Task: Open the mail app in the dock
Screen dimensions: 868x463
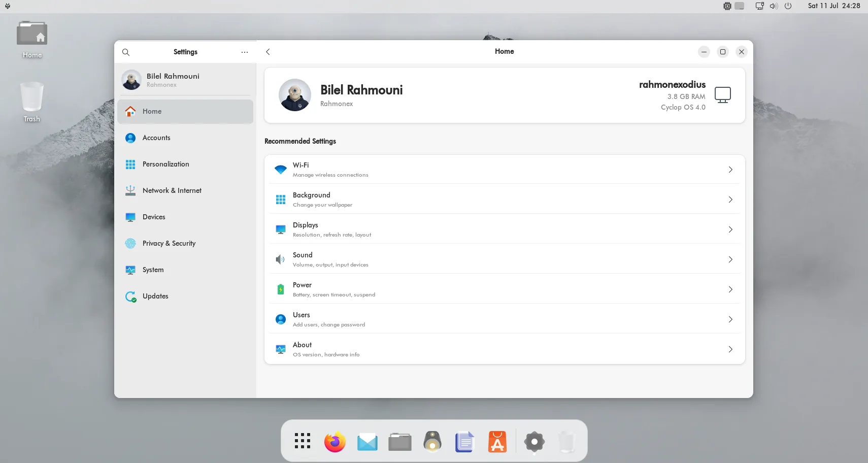Action: tap(368, 442)
